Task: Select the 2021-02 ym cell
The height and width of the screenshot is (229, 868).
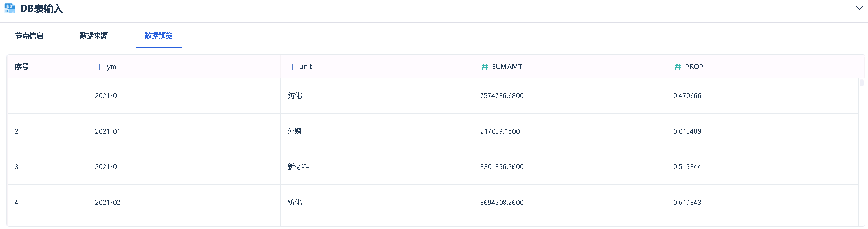Action: click(x=108, y=203)
